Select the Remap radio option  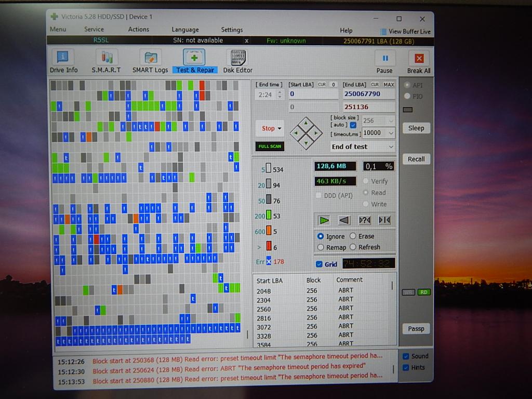tap(321, 247)
